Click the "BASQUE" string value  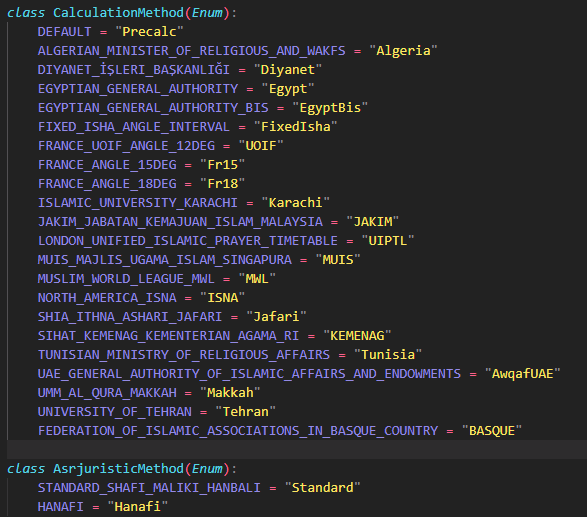[492, 431]
